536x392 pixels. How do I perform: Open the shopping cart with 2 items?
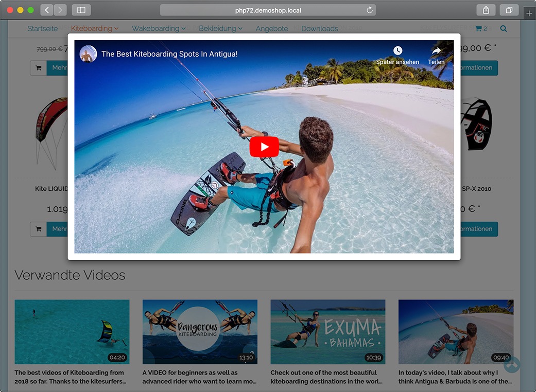click(481, 29)
